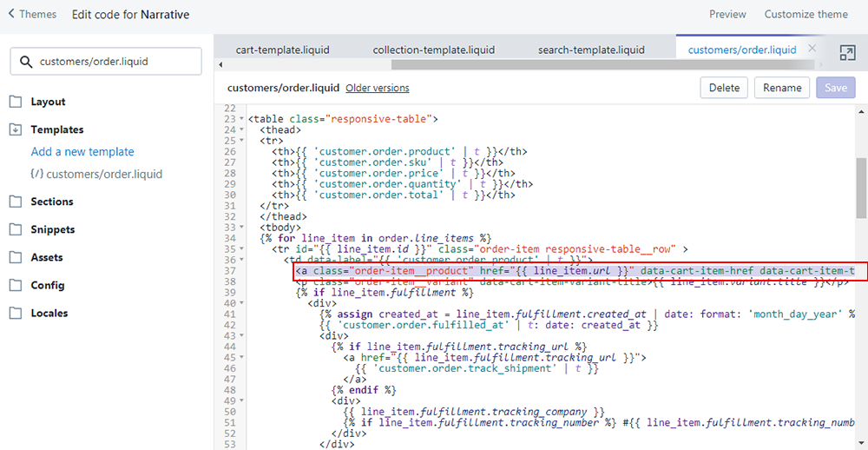Click the Delete button
Screen dimensions: 868x450
pos(724,88)
